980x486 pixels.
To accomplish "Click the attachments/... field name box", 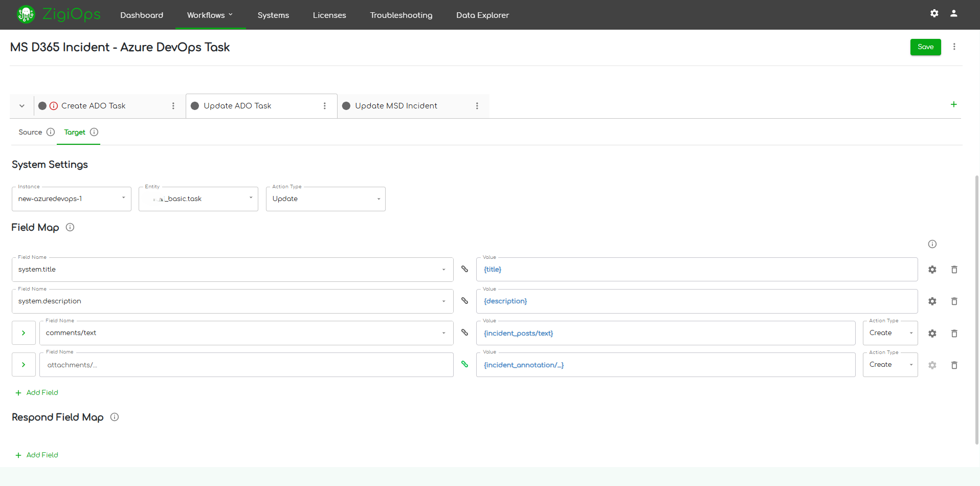I will pos(247,365).
